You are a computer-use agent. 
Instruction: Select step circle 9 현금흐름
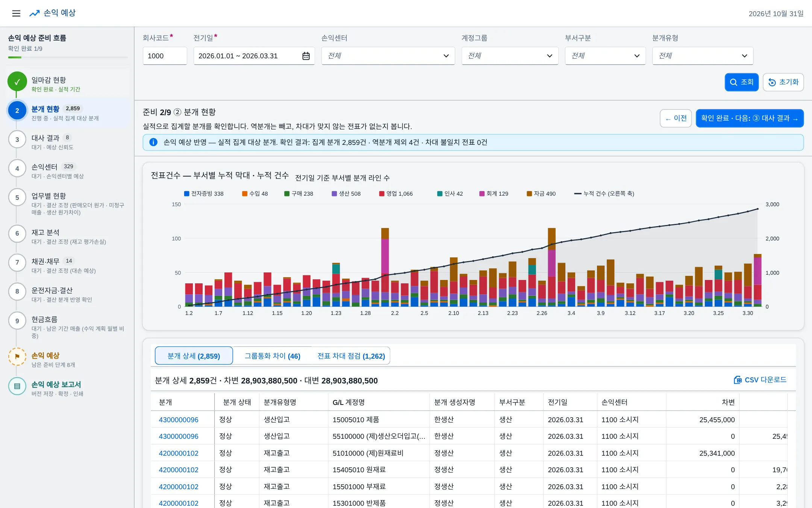point(17,321)
